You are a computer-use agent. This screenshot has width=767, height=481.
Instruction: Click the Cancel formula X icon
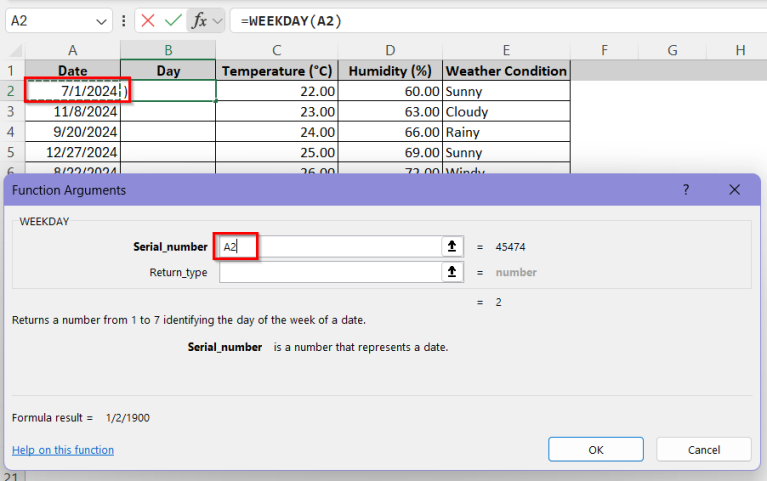(x=148, y=21)
